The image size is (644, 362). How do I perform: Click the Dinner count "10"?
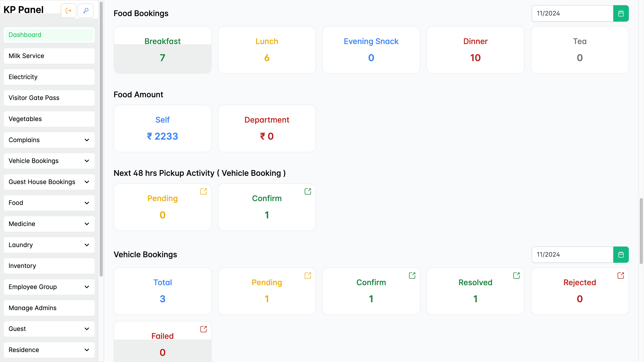(x=475, y=58)
